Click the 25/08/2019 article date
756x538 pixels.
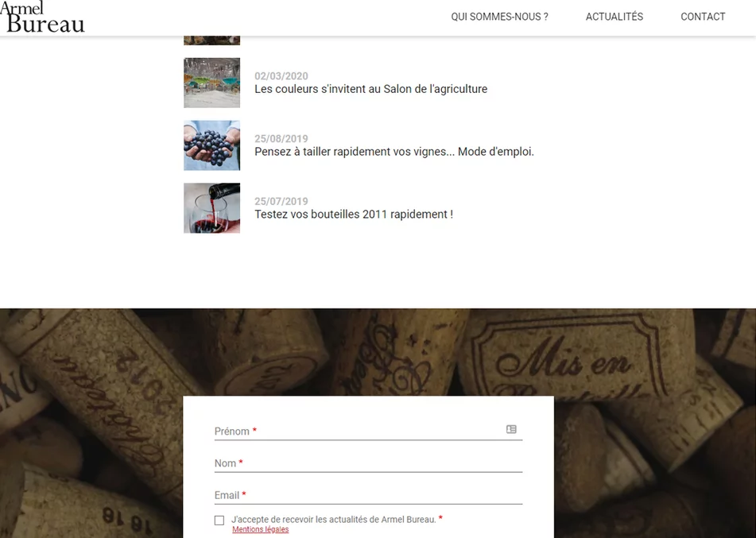281,139
